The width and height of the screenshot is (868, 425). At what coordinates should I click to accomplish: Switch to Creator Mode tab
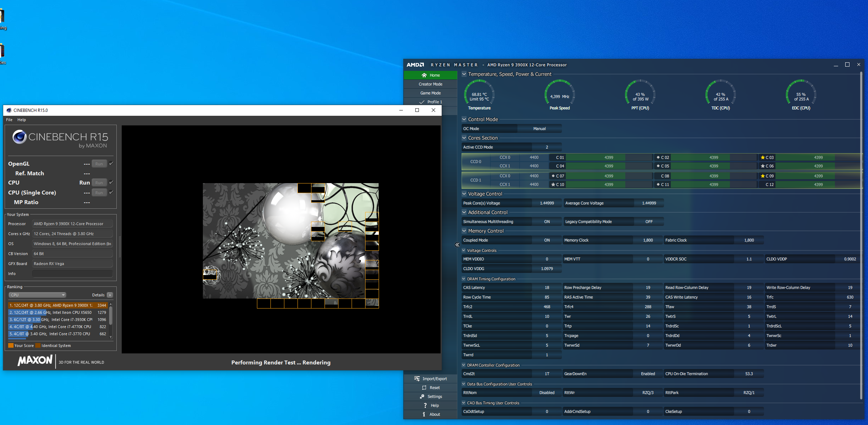click(x=431, y=84)
